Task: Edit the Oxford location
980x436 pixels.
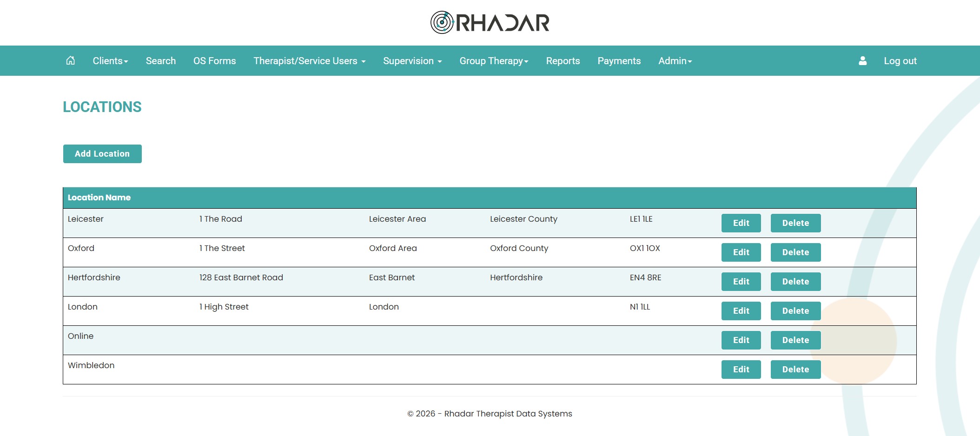Action: [x=741, y=252]
